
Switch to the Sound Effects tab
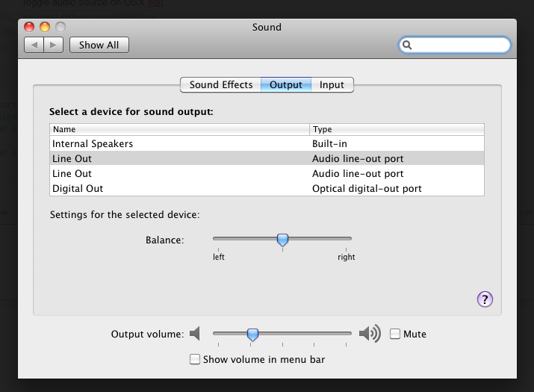(x=220, y=85)
